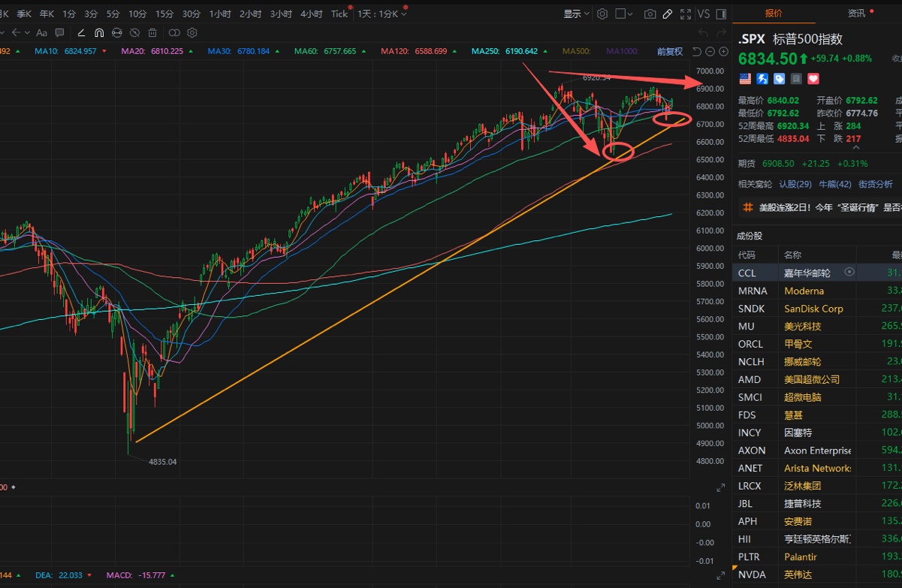
Task: Open the 显示 dropdown menu
Action: pyautogui.click(x=576, y=14)
